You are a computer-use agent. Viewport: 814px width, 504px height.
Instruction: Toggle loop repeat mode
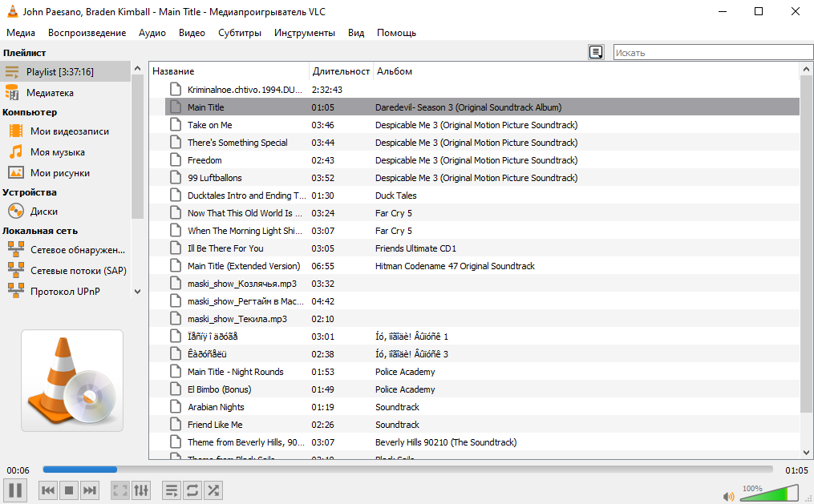click(192, 490)
